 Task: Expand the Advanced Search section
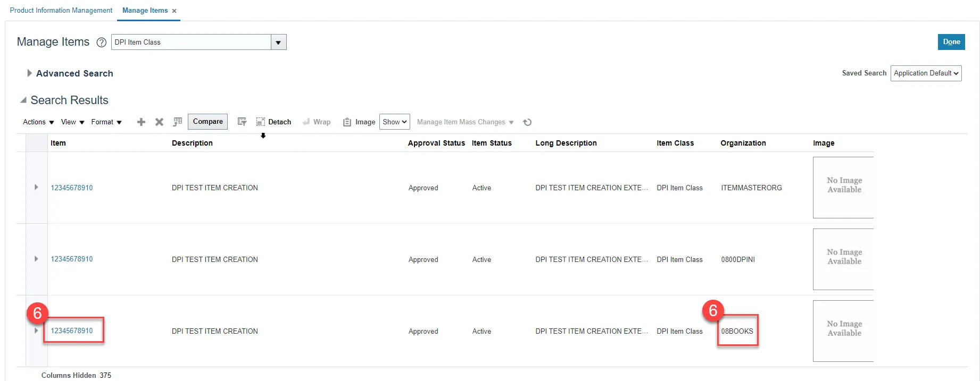coord(30,73)
